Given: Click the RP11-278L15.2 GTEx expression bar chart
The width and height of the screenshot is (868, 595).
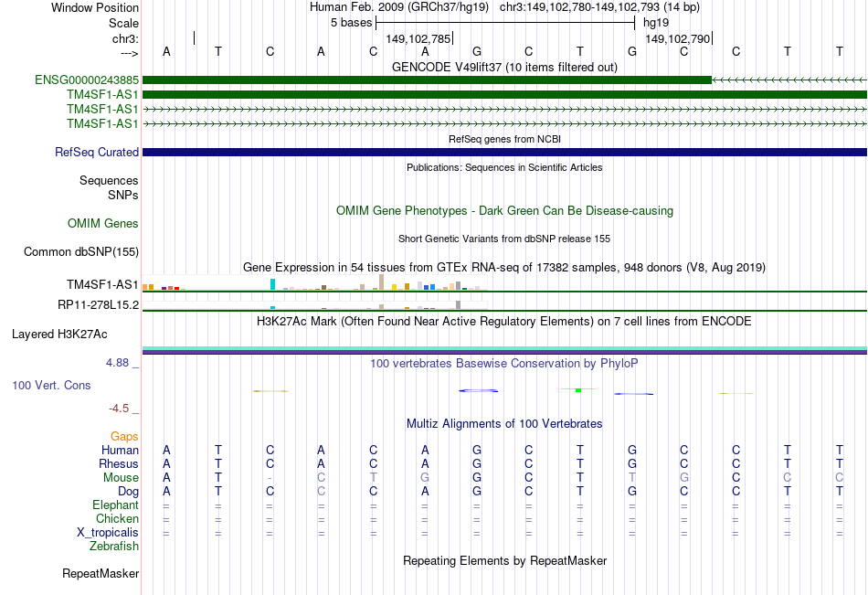Looking at the screenshot, I should click(314, 304).
